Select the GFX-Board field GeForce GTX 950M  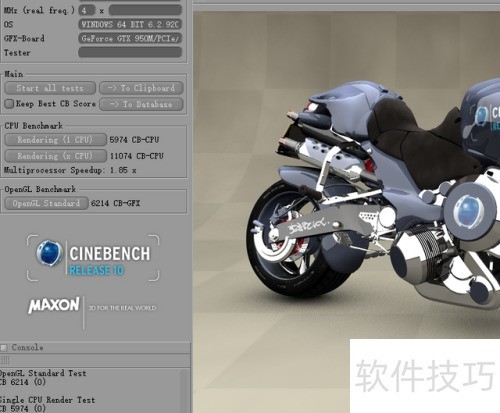click(130, 38)
